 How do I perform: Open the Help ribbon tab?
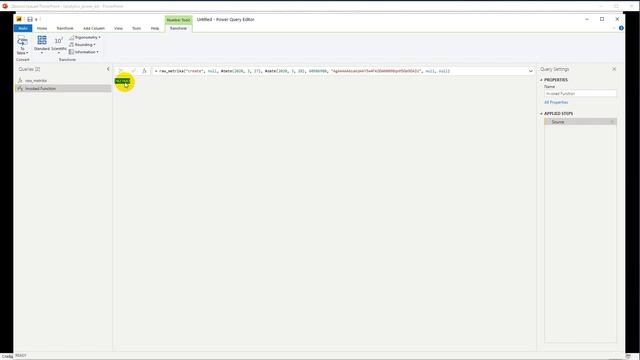pos(155,28)
